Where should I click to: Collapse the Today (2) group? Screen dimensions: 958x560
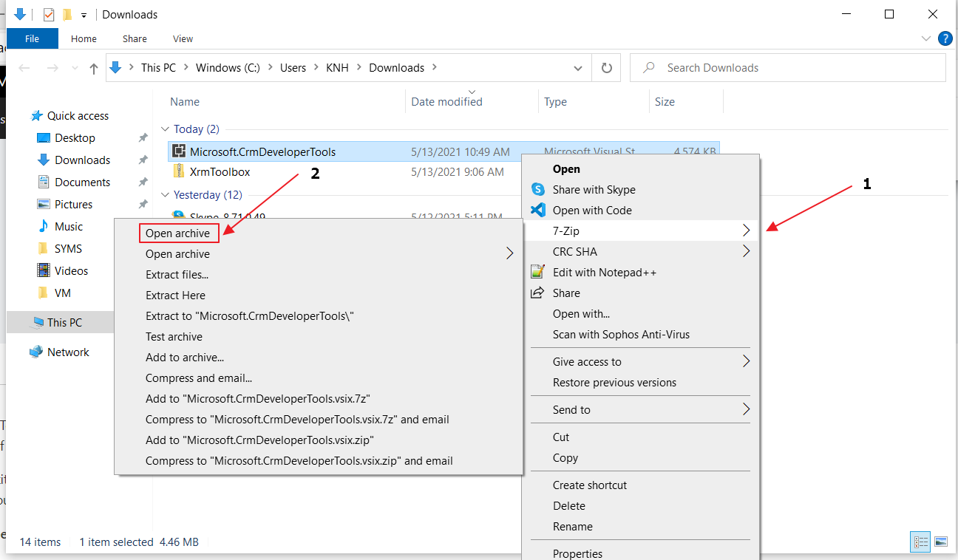coord(166,129)
